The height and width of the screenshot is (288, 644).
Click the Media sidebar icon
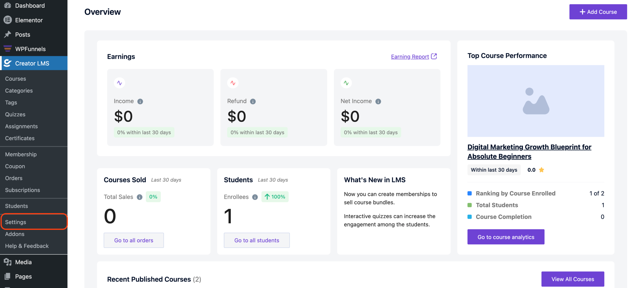tap(8, 262)
